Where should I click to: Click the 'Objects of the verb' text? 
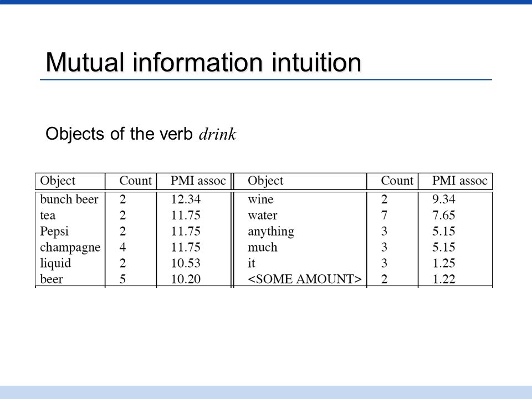coord(119,134)
